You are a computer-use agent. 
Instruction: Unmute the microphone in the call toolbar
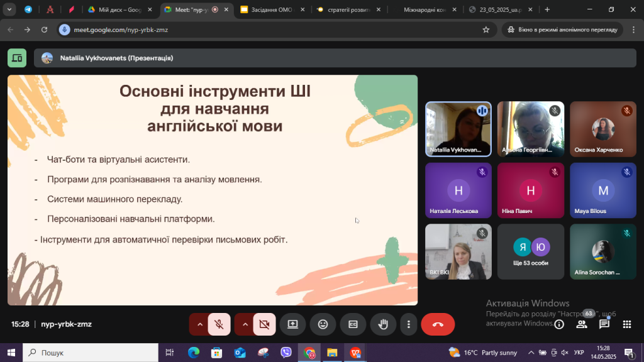pyautogui.click(x=219, y=324)
